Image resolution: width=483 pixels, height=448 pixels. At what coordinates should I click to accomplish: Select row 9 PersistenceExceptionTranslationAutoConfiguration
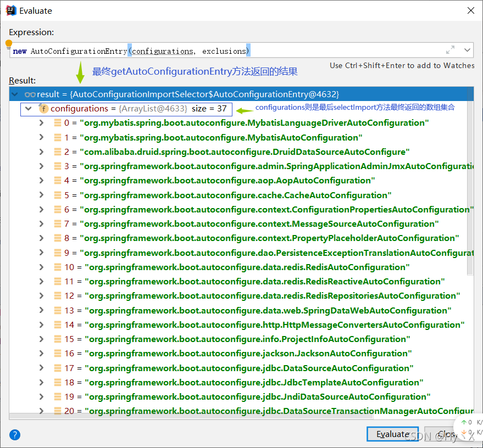pos(241,253)
